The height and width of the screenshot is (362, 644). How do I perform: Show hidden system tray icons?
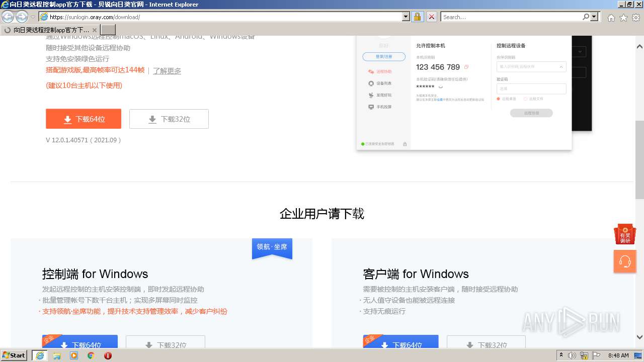[x=561, y=355]
